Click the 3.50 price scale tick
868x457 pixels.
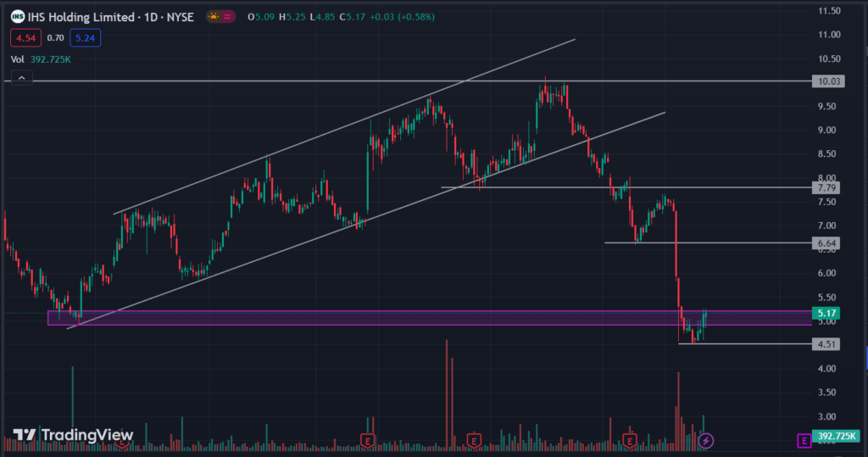tap(826, 393)
